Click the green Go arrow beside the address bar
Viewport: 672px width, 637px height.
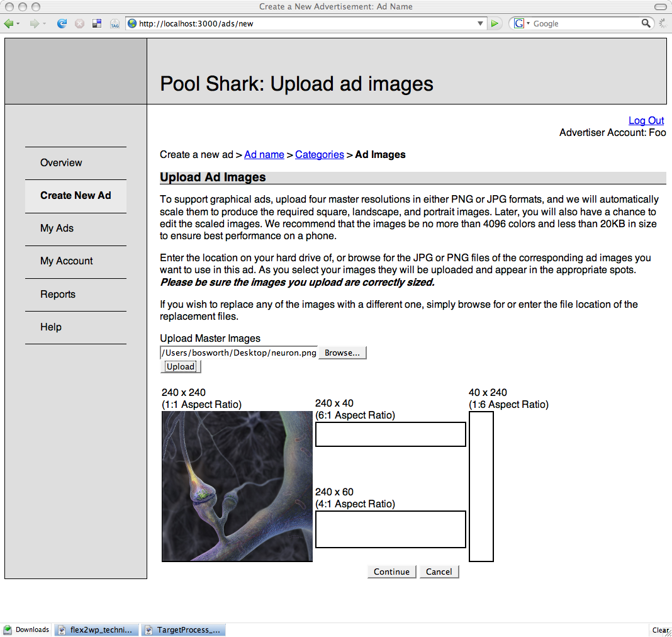tap(495, 23)
